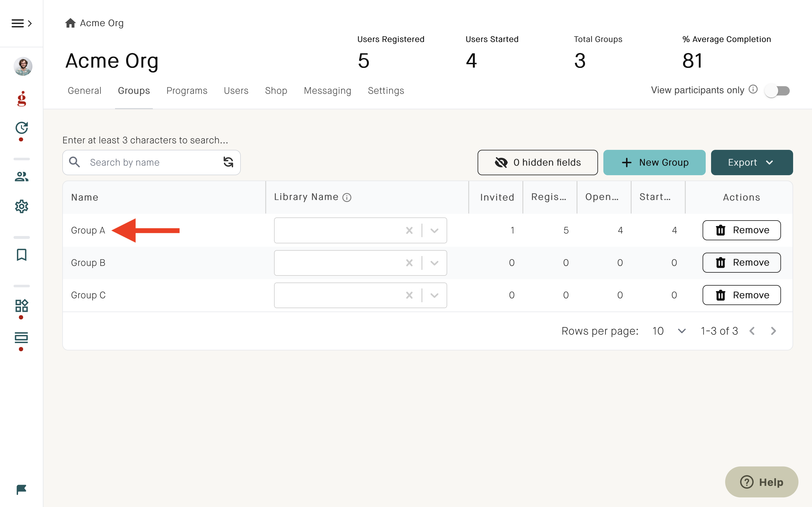Open the user avatar profile

click(23, 66)
